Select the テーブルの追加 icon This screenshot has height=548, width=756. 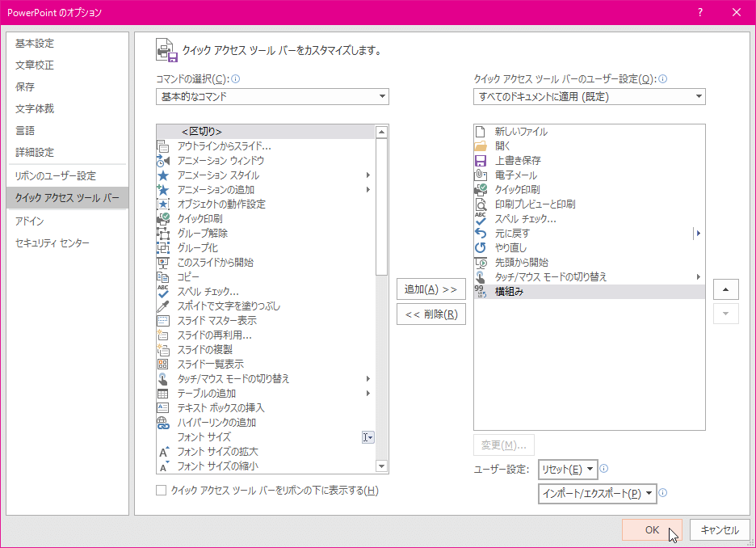[163, 393]
